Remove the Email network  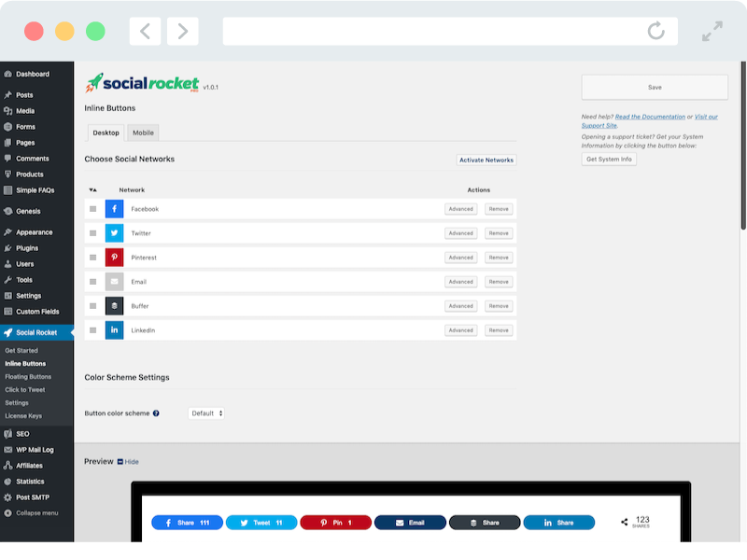(499, 282)
